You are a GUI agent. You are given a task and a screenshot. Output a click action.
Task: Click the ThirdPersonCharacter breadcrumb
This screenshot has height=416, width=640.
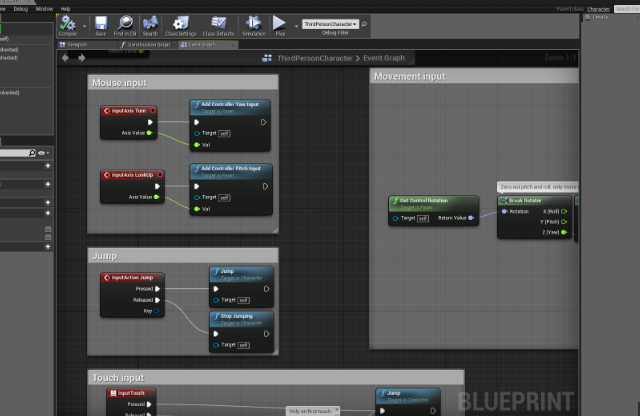coord(315,58)
